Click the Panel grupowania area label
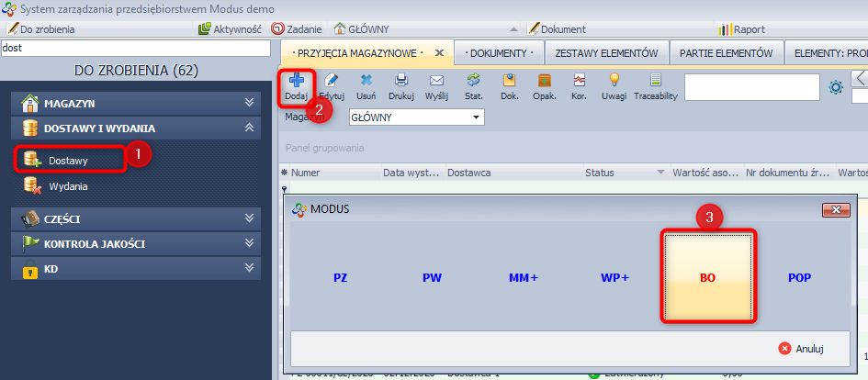Image resolution: width=868 pixels, height=380 pixels. pyautogui.click(x=324, y=149)
